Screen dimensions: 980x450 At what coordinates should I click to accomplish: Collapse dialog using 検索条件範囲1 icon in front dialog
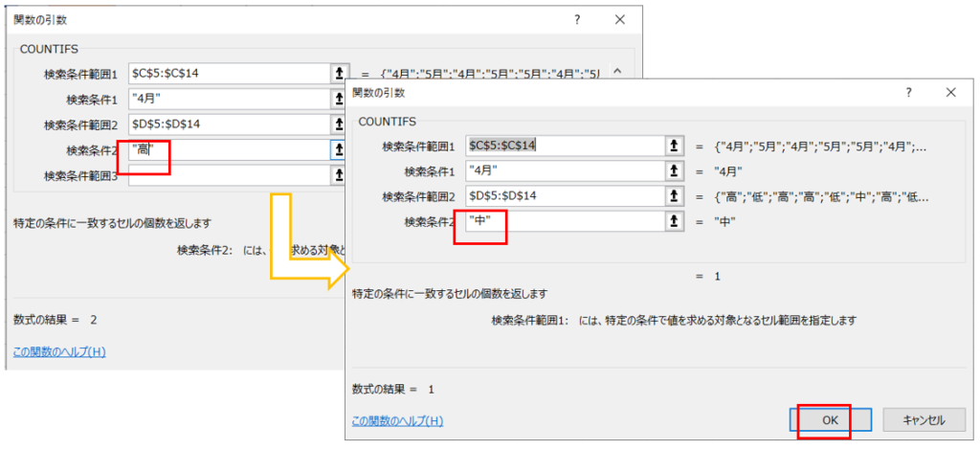click(x=676, y=146)
